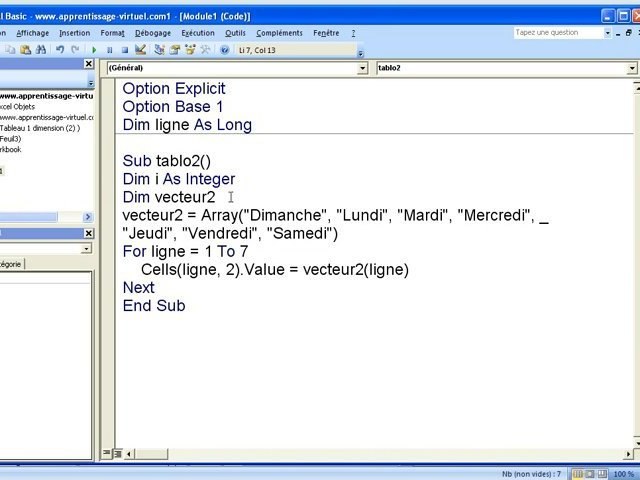Restore the inner code window
Screen dimensions: 640x480
(x=629, y=33)
